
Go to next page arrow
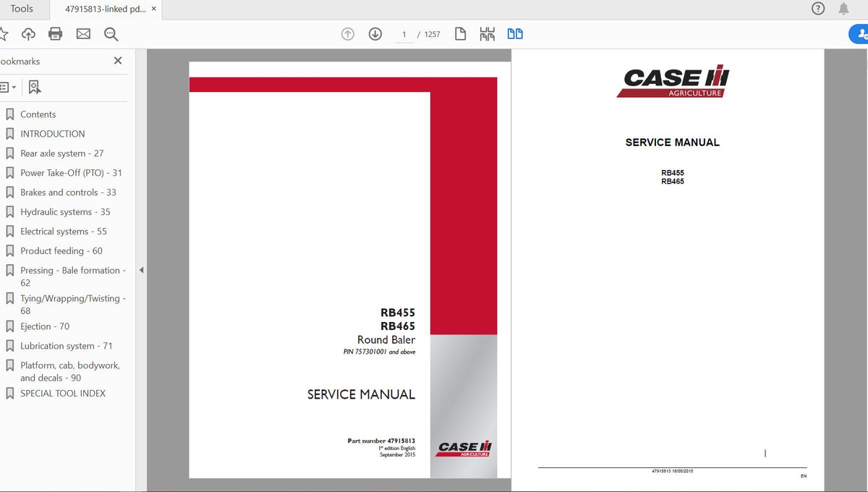coord(375,34)
